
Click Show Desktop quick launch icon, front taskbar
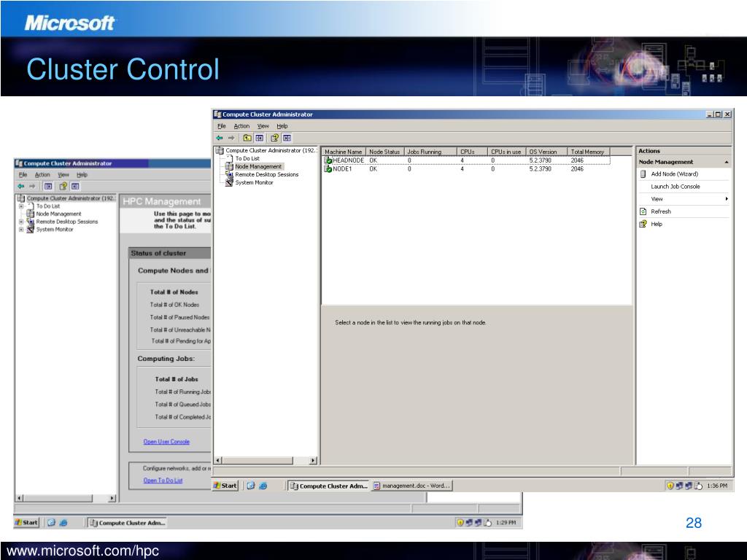(x=251, y=486)
